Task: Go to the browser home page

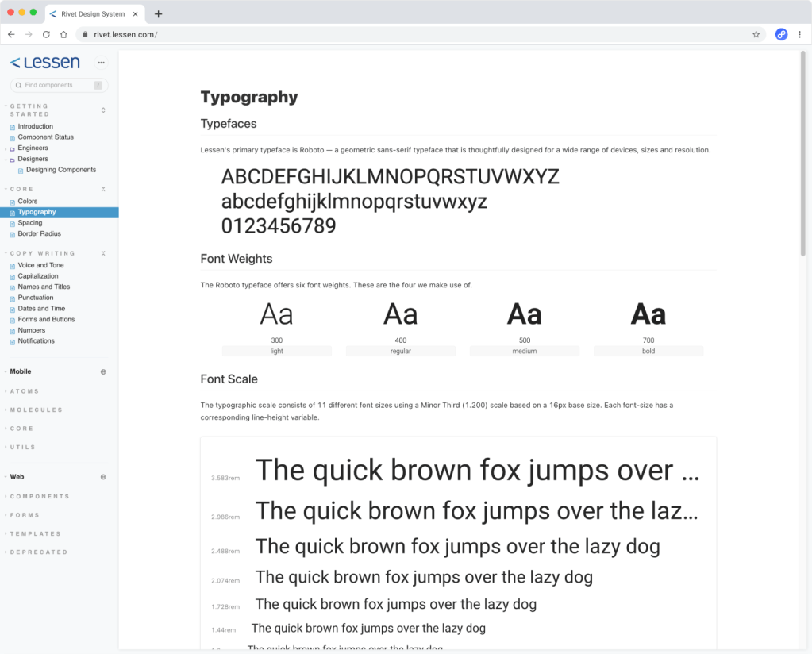Action: pos(63,34)
